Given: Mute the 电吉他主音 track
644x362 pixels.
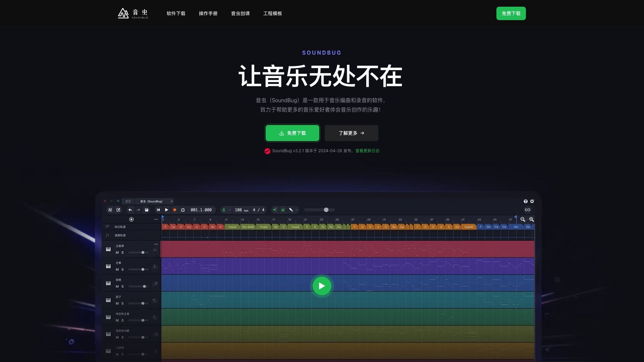Looking at the screenshot, I should point(117,320).
